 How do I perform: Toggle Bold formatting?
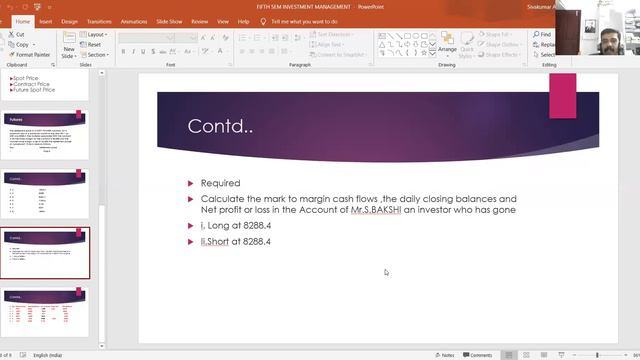point(123,51)
